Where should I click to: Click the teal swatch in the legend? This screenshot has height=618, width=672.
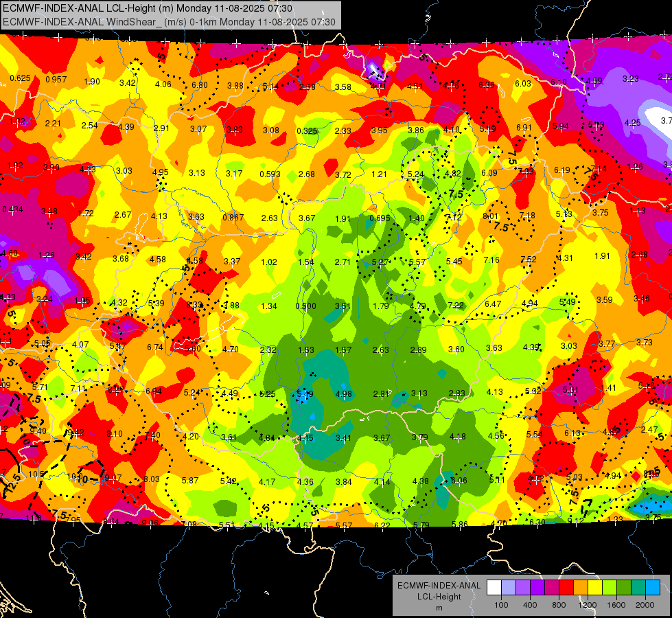pyautogui.click(x=638, y=588)
